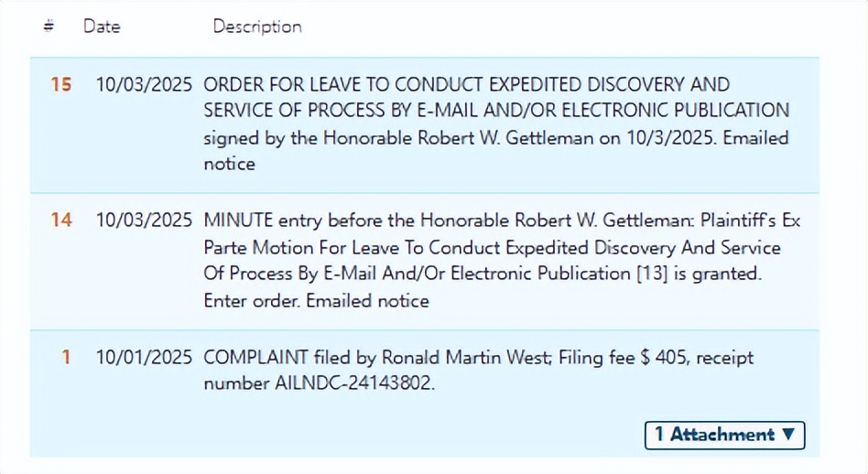868x474 pixels.
Task: Open docket entry number 15
Action: coord(60,85)
